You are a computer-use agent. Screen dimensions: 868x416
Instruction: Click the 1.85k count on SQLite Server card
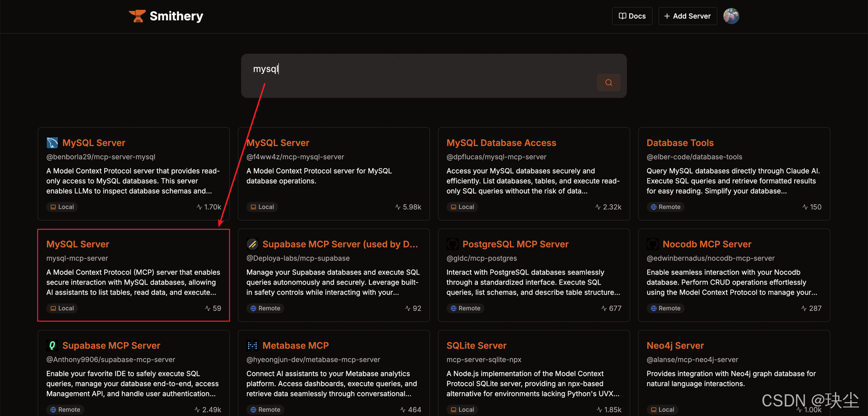pos(609,409)
